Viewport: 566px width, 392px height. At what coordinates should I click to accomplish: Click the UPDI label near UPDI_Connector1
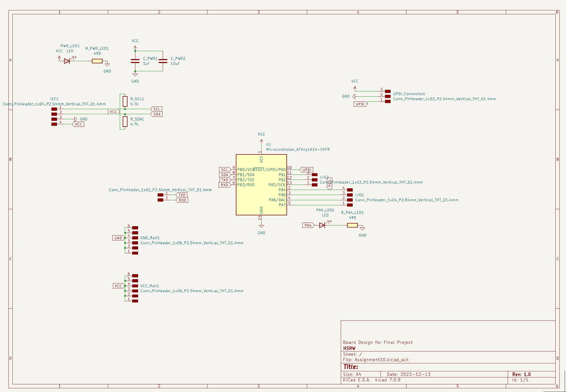361,104
